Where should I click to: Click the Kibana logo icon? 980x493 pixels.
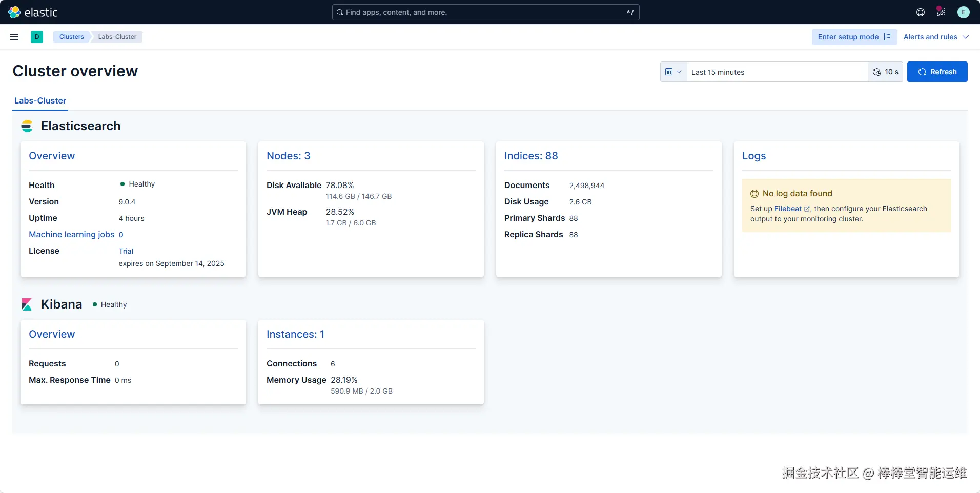point(27,304)
